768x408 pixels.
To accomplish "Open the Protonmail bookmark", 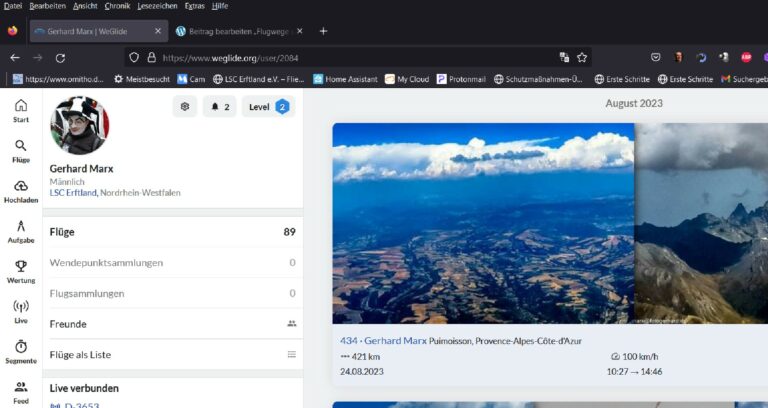I will click(x=461, y=79).
